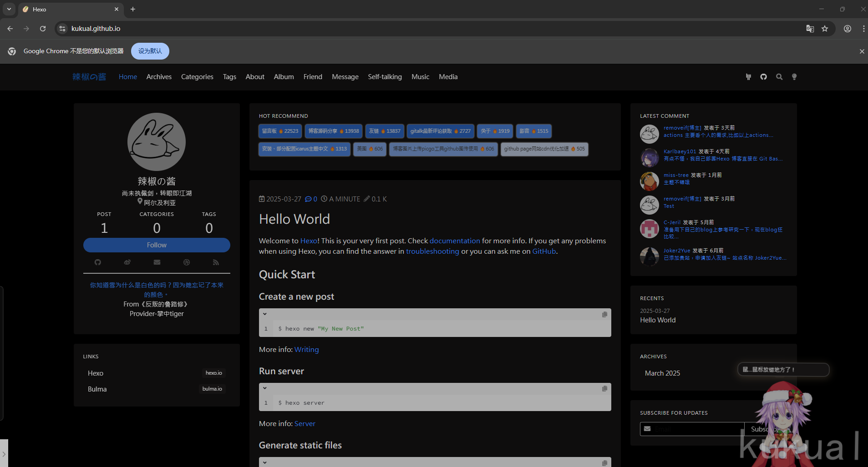Image resolution: width=868 pixels, height=467 pixels.
Task: Expand the left edge side panel arrow
Action: [x=4, y=453]
